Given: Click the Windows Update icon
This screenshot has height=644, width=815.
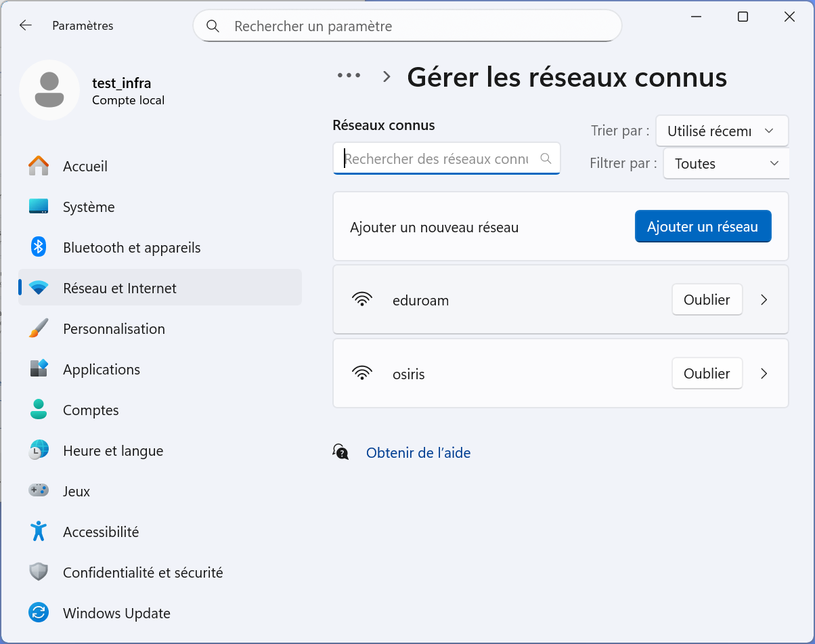Looking at the screenshot, I should click(39, 614).
